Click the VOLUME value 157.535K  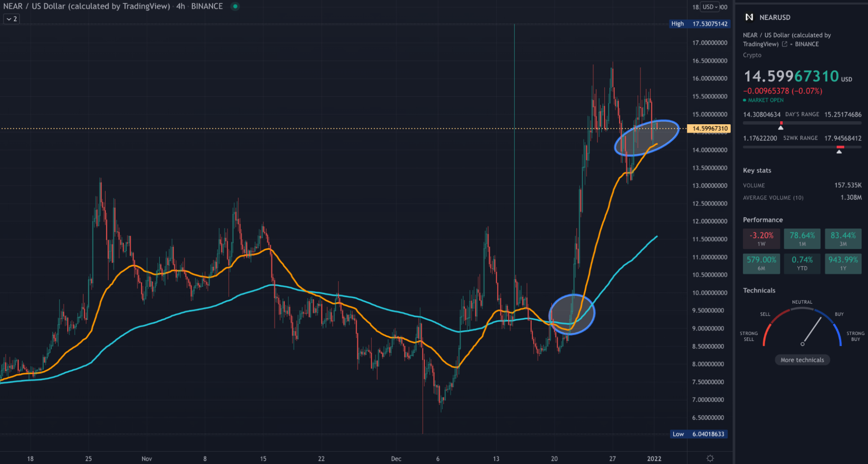tap(848, 185)
